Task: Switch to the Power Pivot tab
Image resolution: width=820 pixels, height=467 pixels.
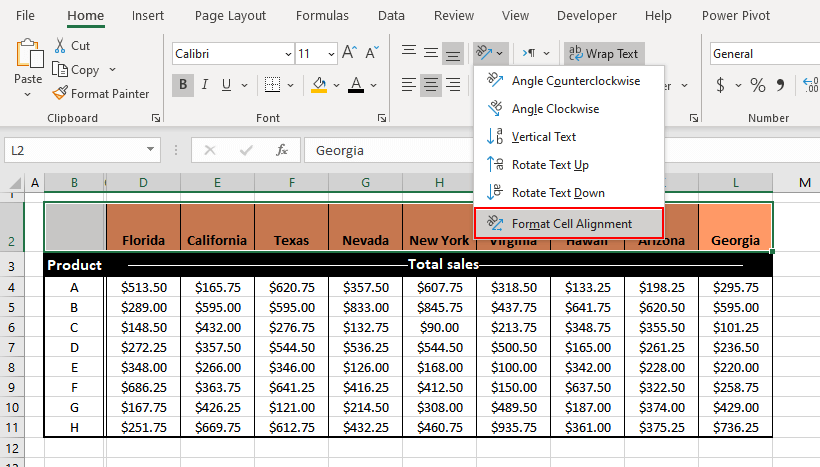Action: tap(736, 16)
